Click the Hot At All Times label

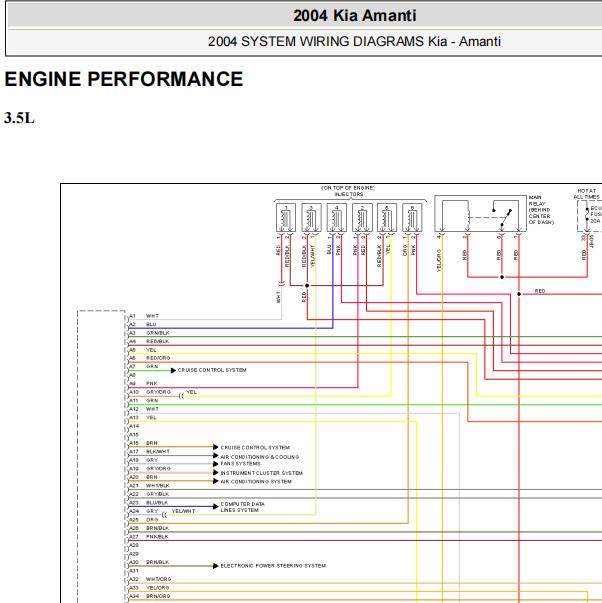pos(587,194)
